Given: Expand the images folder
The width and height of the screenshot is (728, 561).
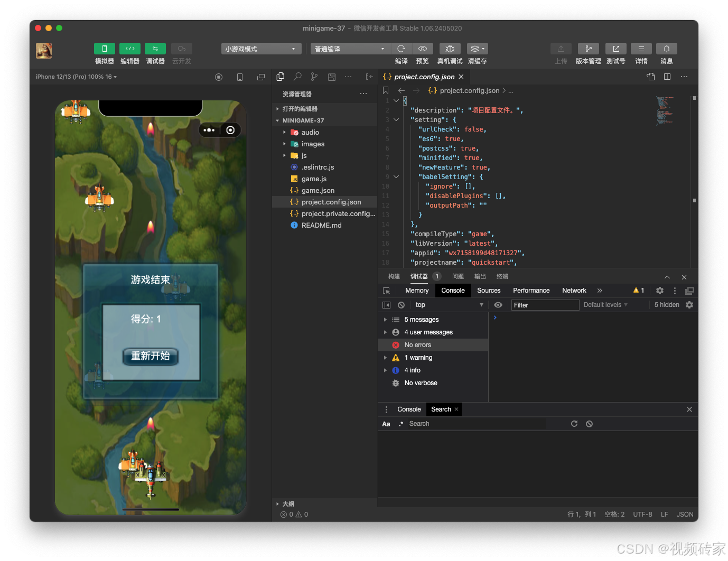Looking at the screenshot, I should 324,144.
